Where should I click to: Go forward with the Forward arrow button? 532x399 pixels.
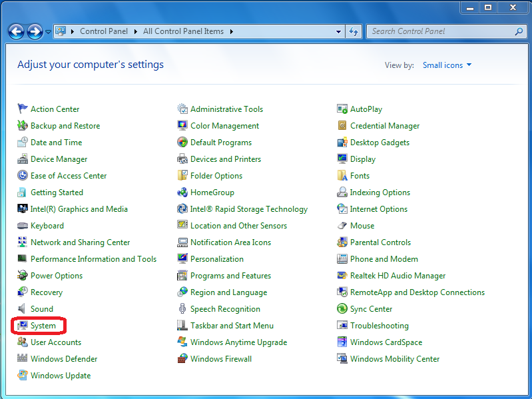35,32
